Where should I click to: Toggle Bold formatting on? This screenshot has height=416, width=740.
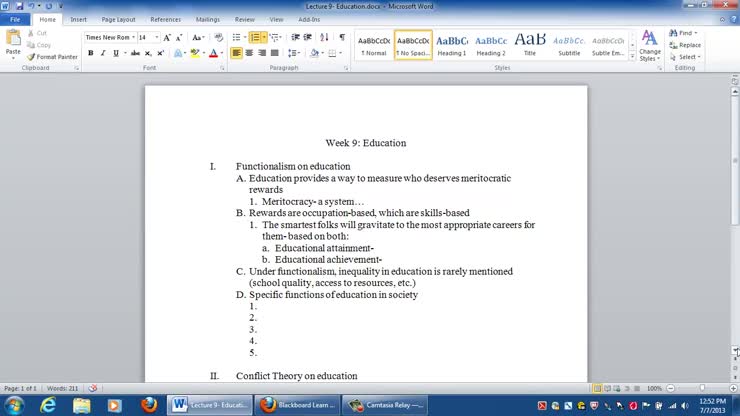pos(90,53)
